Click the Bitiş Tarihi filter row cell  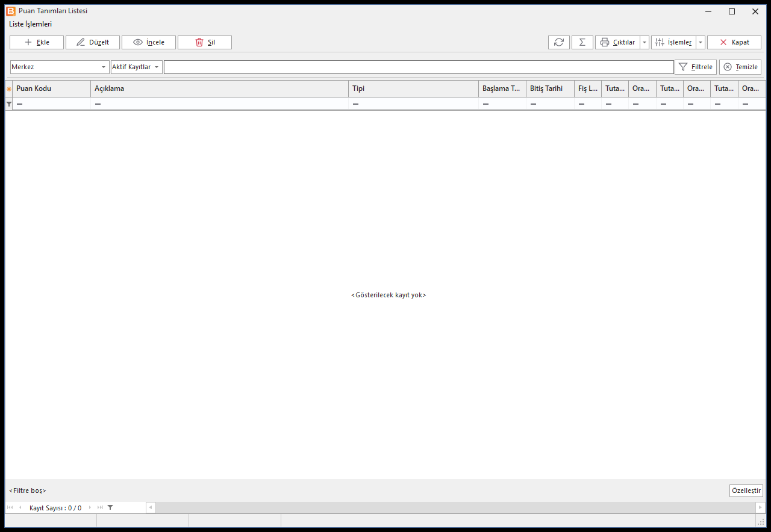tap(551, 104)
